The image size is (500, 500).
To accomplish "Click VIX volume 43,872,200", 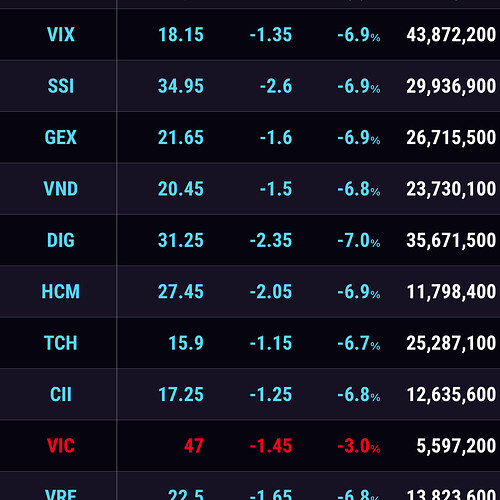I will point(451,35).
